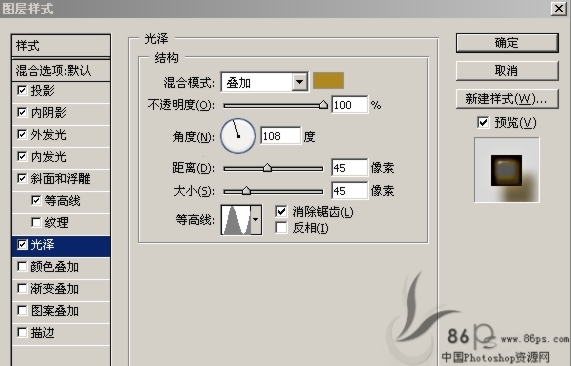
Task: Click the contour curve thumbnail
Action: [x=236, y=220]
